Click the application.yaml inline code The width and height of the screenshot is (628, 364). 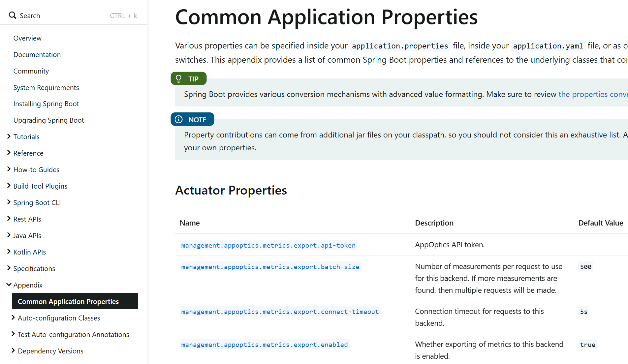pyautogui.click(x=548, y=46)
